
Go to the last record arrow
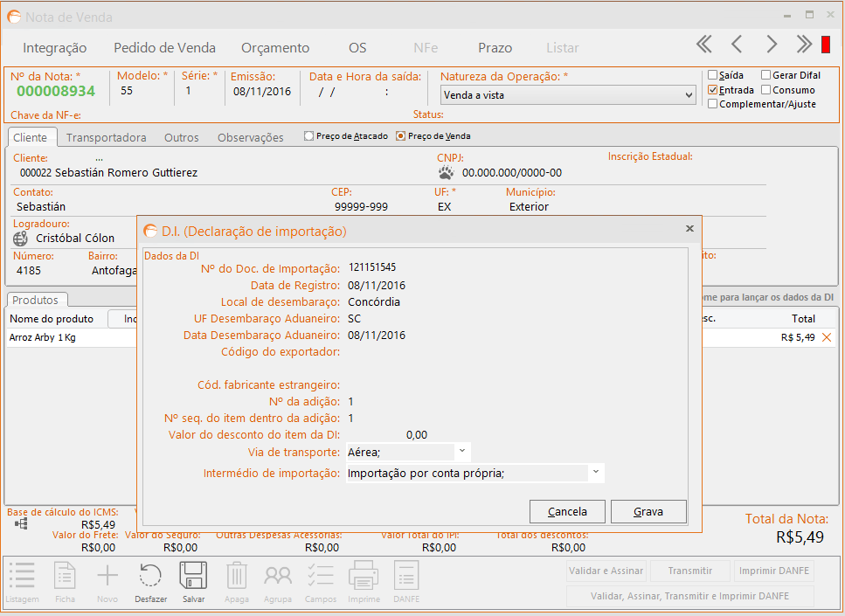point(804,45)
